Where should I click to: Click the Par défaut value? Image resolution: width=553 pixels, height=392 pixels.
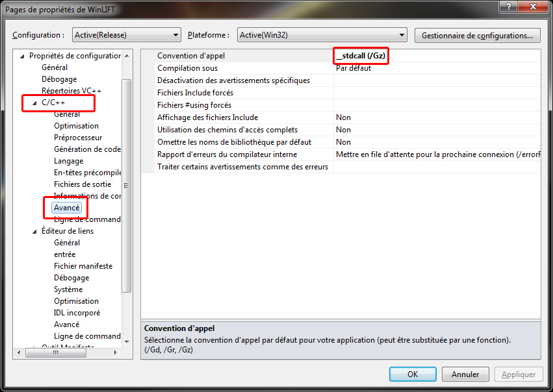pos(354,68)
